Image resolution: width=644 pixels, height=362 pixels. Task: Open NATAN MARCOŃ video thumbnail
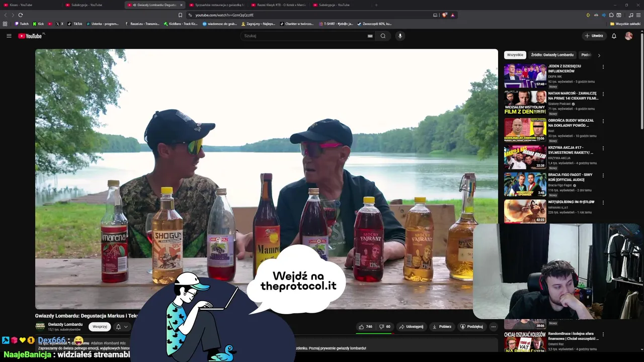coord(525,103)
